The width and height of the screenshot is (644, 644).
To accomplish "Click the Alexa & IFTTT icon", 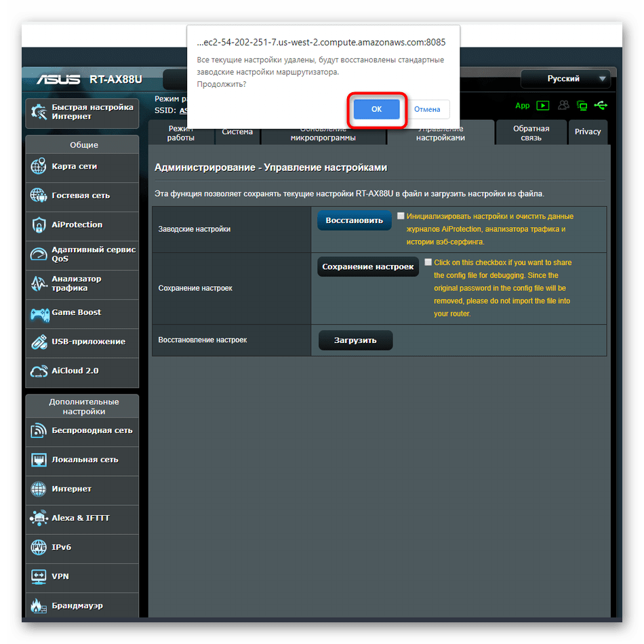I will tap(39, 518).
